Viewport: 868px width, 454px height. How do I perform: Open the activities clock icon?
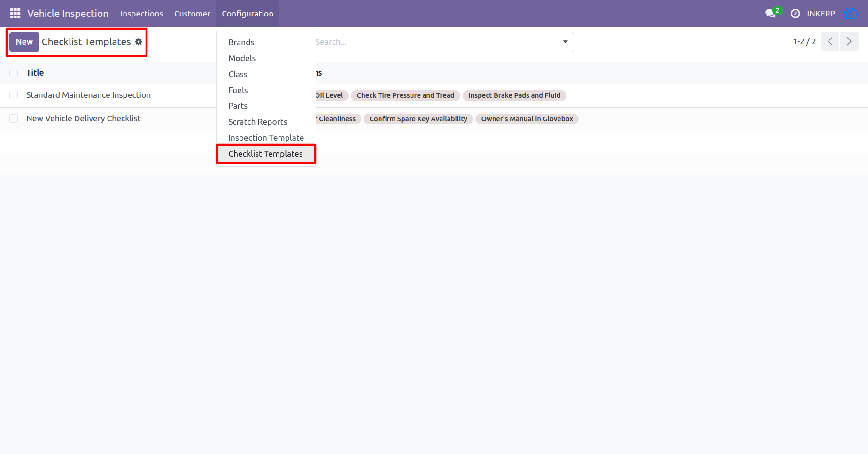[795, 14]
